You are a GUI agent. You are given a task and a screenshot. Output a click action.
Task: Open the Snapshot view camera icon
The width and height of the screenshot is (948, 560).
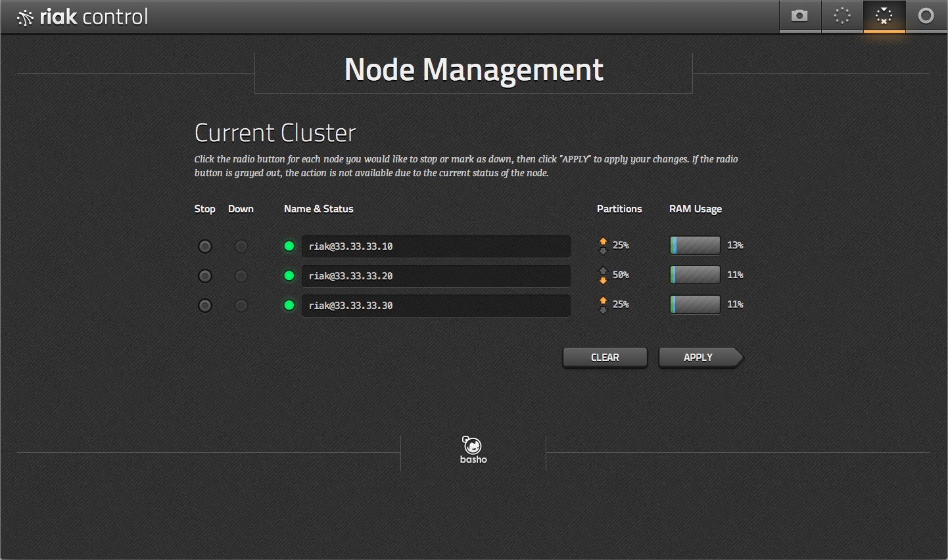tap(799, 16)
